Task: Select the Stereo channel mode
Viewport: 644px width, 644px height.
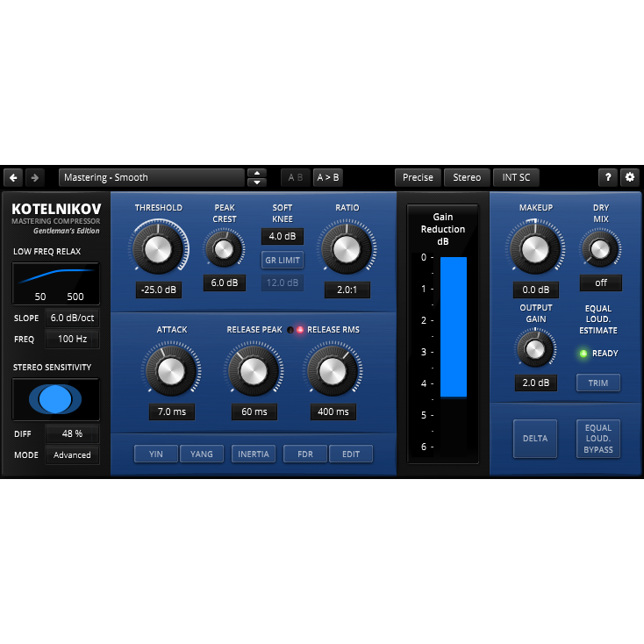Action: click(467, 177)
